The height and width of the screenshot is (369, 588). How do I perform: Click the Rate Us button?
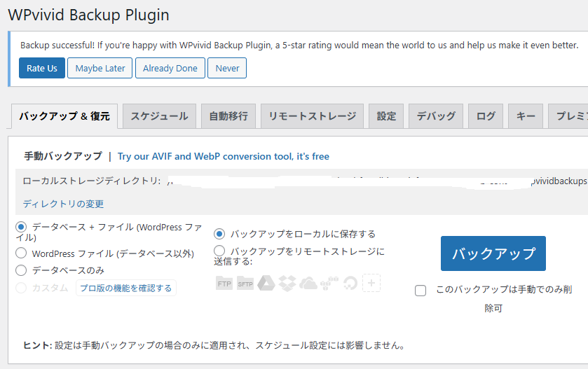(x=42, y=68)
